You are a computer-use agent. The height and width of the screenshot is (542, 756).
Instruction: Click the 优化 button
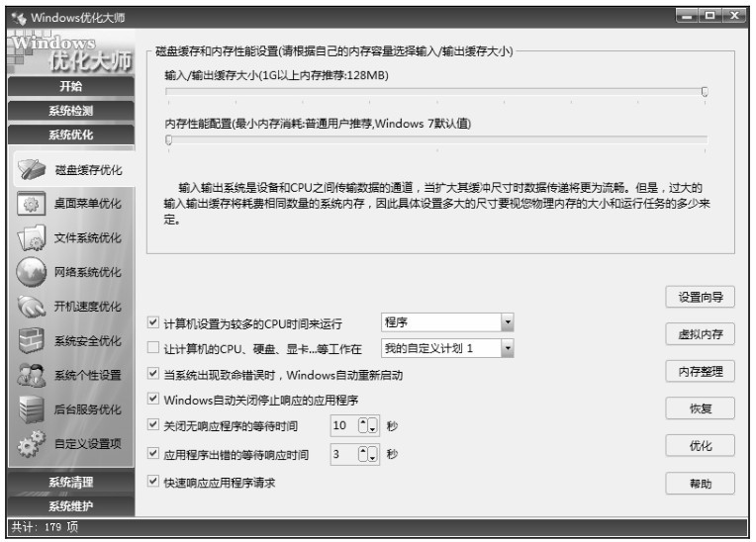(700, 446)
